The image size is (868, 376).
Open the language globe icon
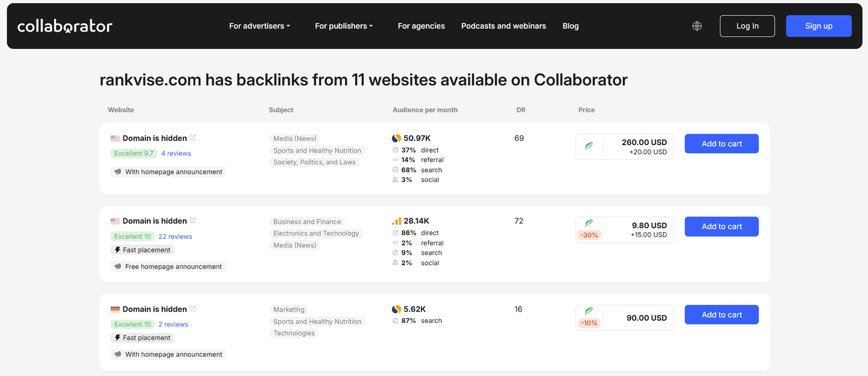697,26
